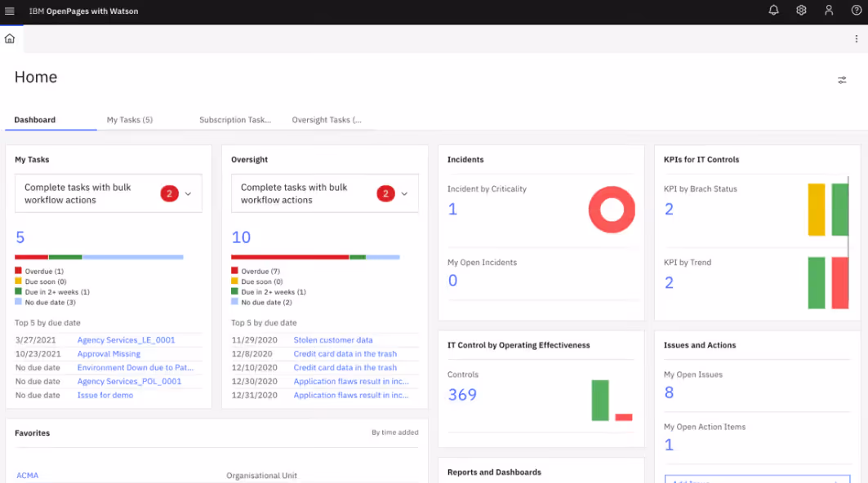Click the No due date (3) legend entry
Image resolution: width=868 pixels, height=483 pixels.
point(46,302)
